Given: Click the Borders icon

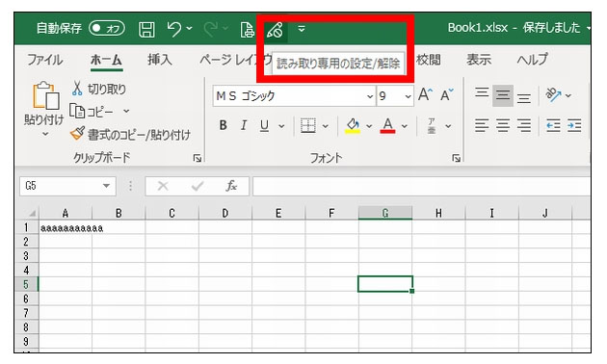Looking at the screenshot, I should pyautogui.click(x=308, y=126).
